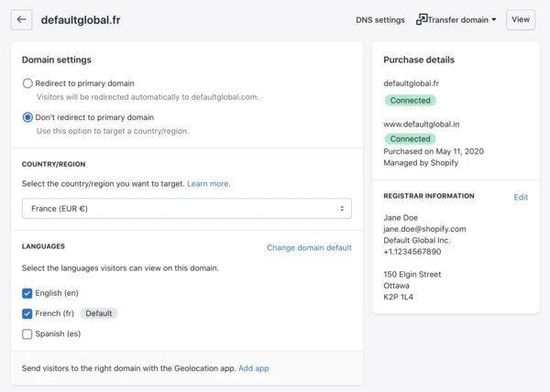This screenshot has width=550, height=392.
Task: Click the Default badge beside French
Action: pyautogui.click(x=98, y=313)
